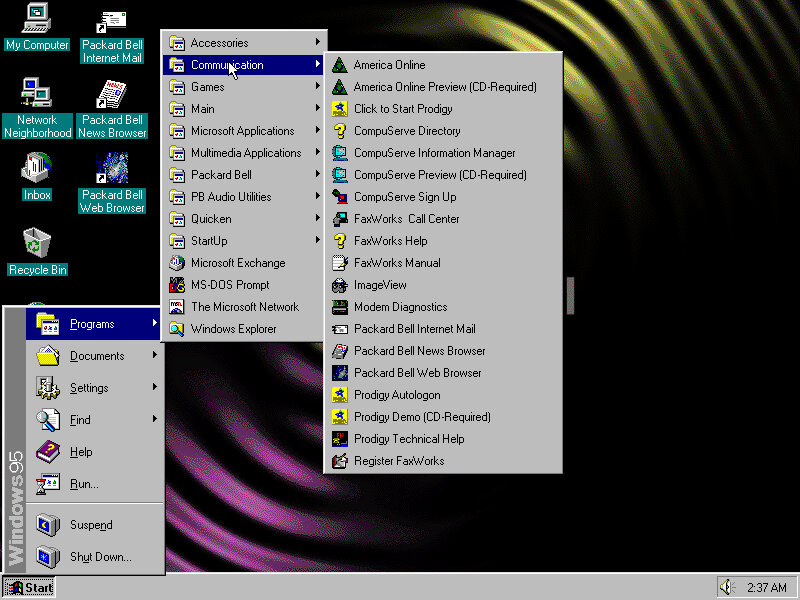Select Modem Diagnostics menu entry

(x=400, y=307)
